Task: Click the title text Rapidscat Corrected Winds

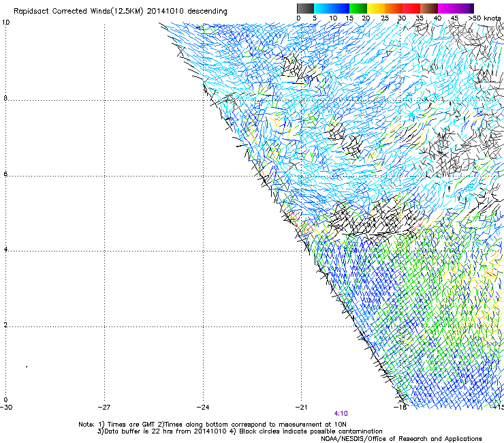Action: point(62,12)
